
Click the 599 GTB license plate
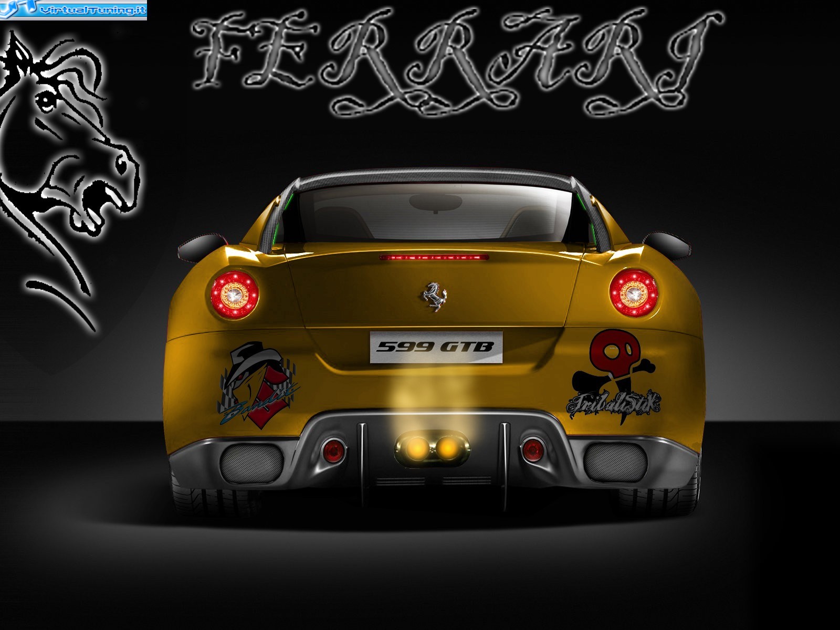tap(436, 347)
